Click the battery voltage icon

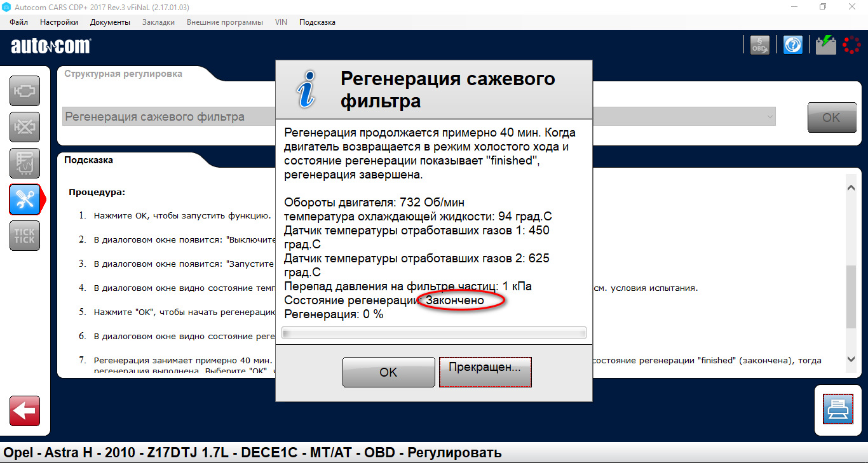point(826,45)
